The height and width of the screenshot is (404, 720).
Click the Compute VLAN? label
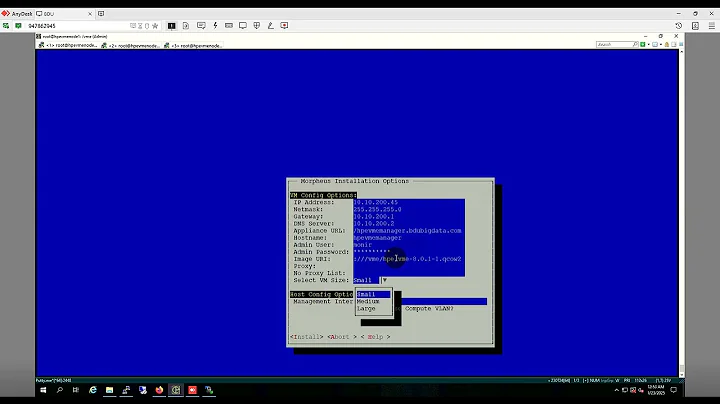point(429,309)
